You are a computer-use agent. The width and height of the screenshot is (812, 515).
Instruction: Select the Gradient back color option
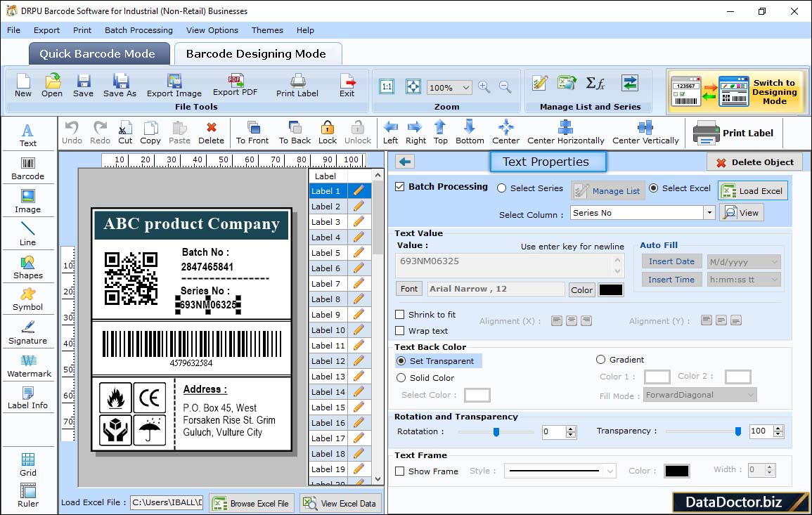600,359
